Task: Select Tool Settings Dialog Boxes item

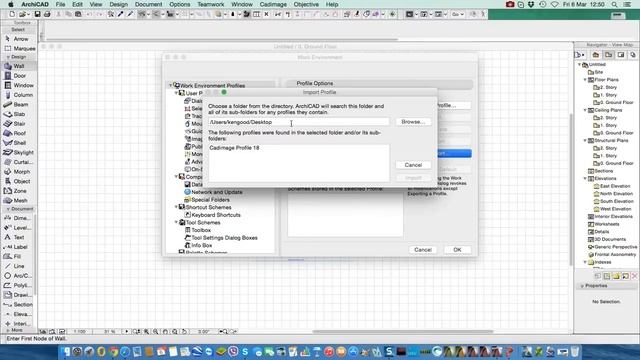Action: [x=224, y=238]
